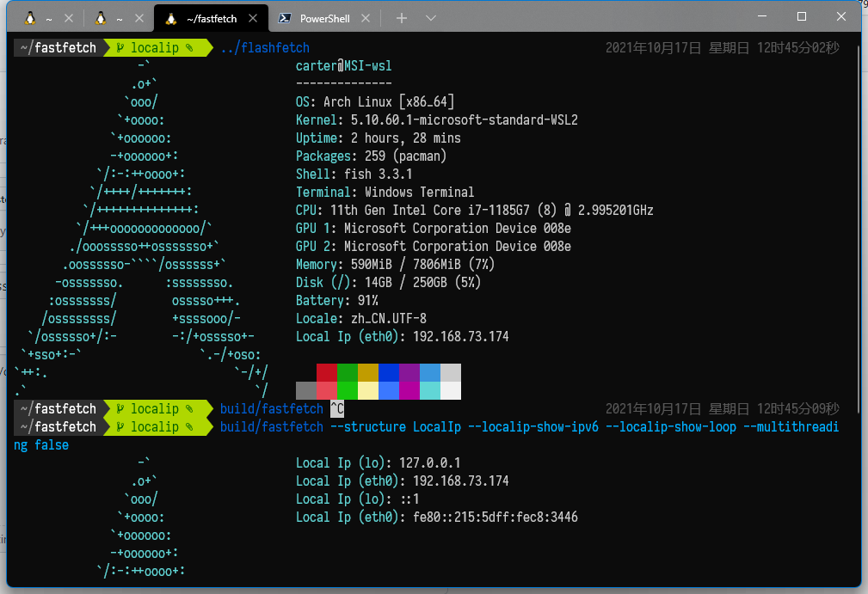Maximize the Windows Terminal window
868x594 pixels.
(801, 16)
